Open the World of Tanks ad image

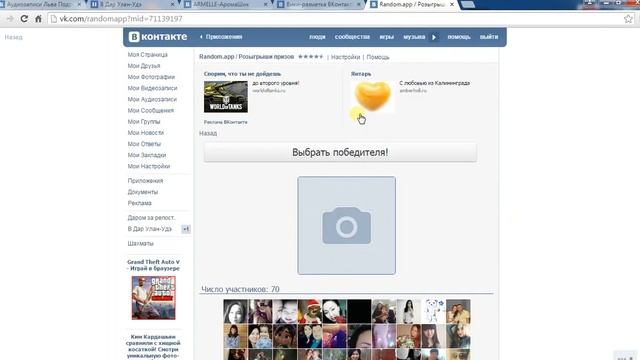click(226, 97)
